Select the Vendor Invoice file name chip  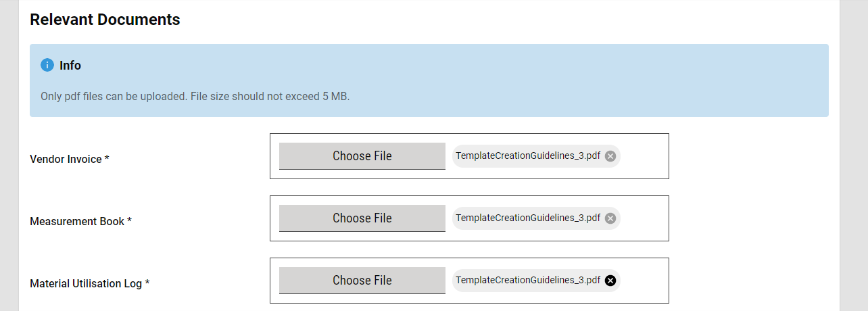[x=527, y=156]
